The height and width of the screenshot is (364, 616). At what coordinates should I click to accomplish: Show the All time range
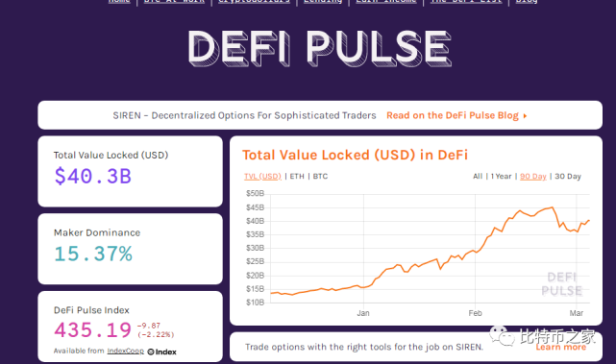(478, 177)
